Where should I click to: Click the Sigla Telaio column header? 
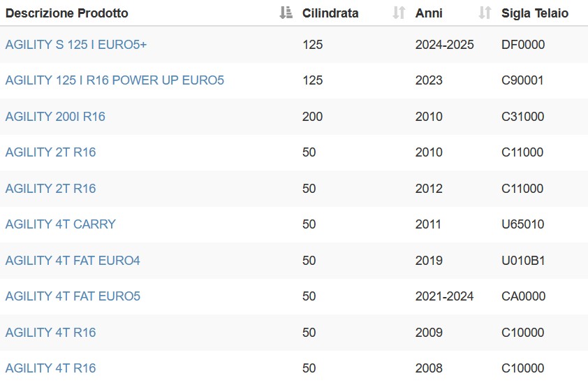(x=535, y=13)
